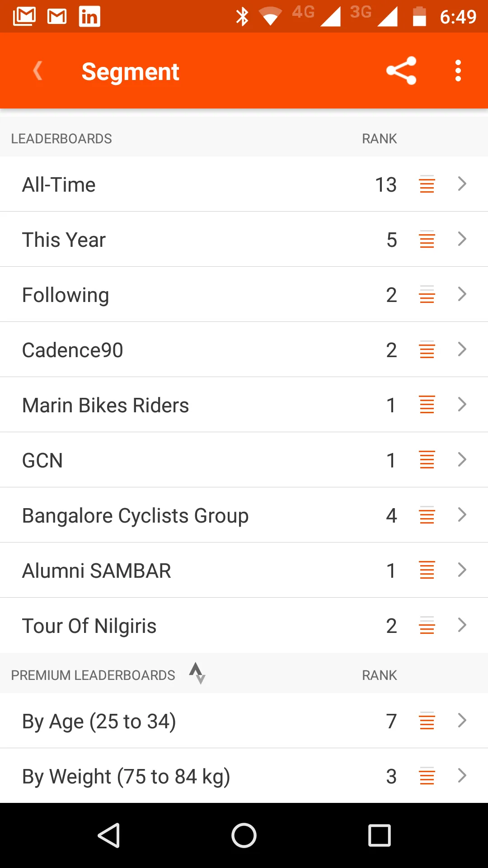Open the All-Time leaderboard row
This screenshot has width=488, height=868.
244,184
